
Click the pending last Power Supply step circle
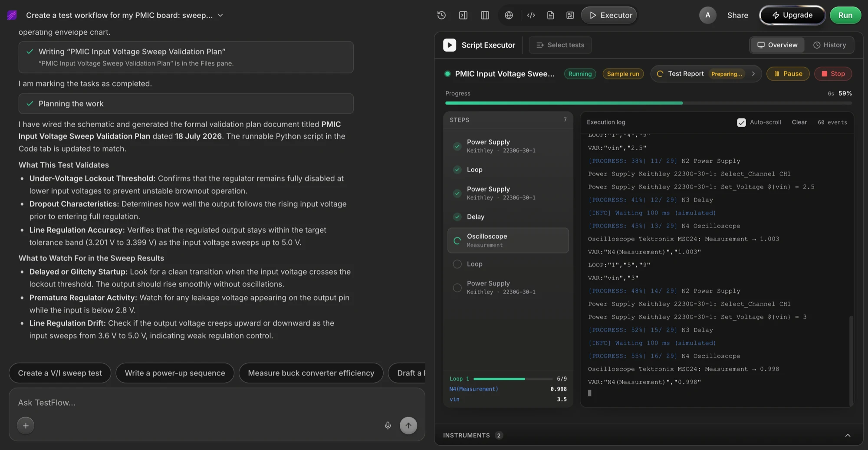pos(457,288)
